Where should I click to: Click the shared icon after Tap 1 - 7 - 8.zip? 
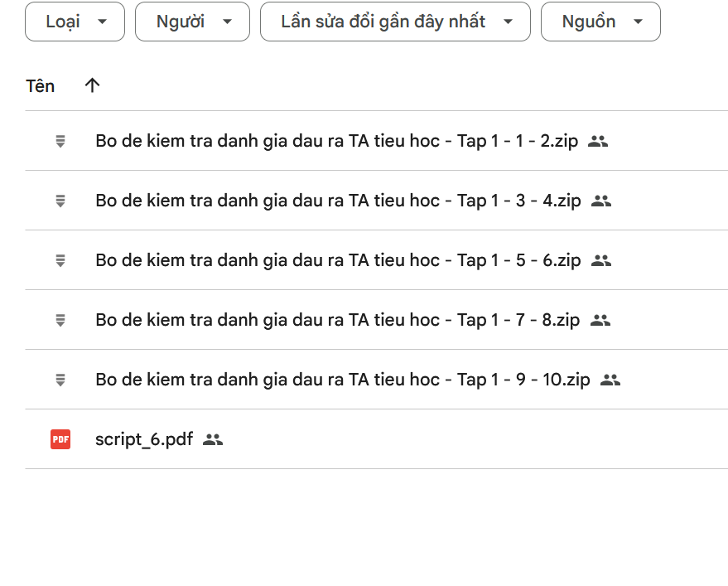(600, 320)
